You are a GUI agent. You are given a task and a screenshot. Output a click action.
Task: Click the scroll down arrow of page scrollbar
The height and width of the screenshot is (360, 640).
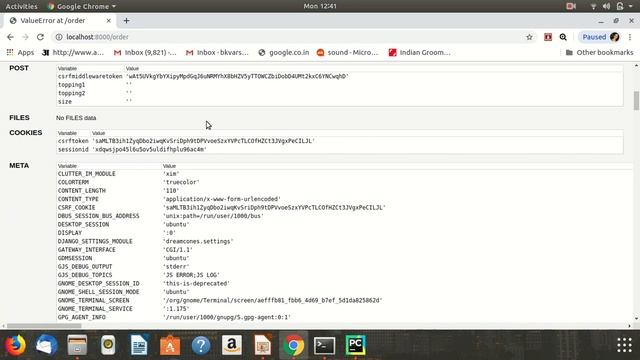point(636,319)
